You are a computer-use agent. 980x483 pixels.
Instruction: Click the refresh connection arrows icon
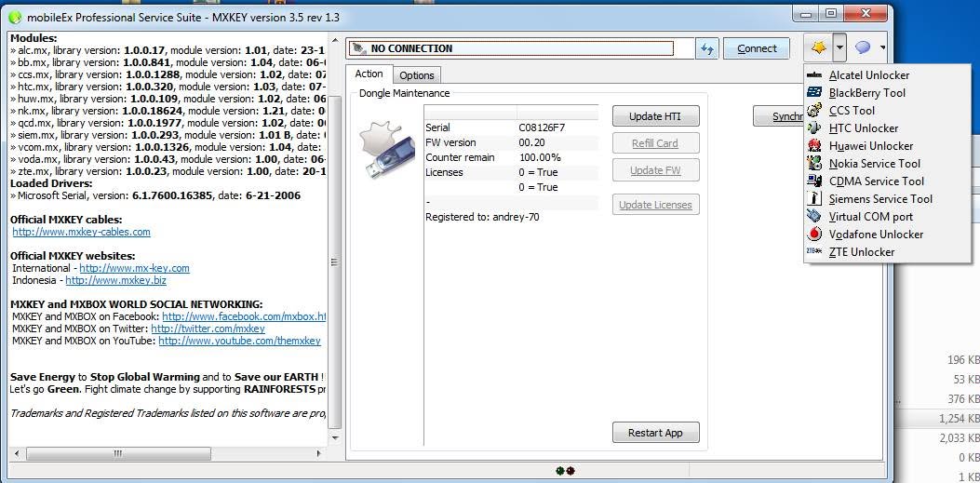click(707, 48)
